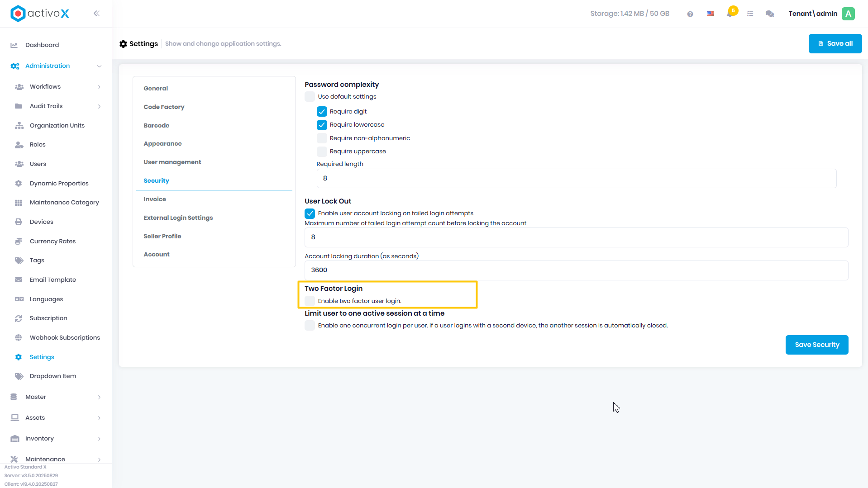The height and width of the screenshot is (488, 868).
Task: Click the Dashboard chart icon
Action: pyautogui.click(x=14, y=45)
